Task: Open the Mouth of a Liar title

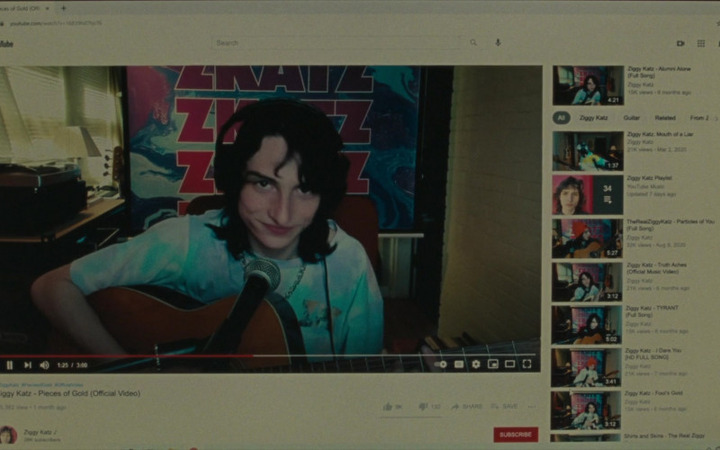Action: click(x=660, y=134)
